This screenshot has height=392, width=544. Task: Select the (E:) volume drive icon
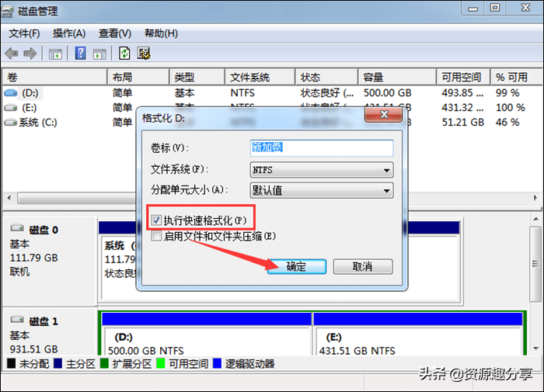point(10,108)
